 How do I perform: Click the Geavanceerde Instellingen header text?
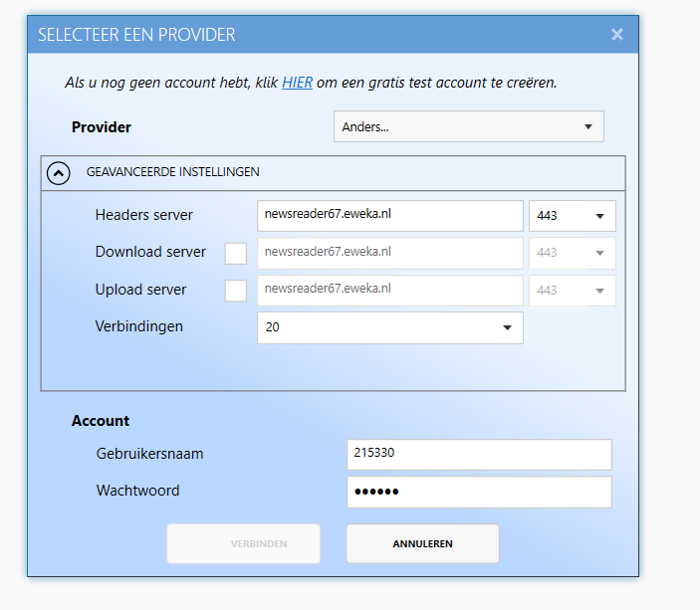coord(173,172)
